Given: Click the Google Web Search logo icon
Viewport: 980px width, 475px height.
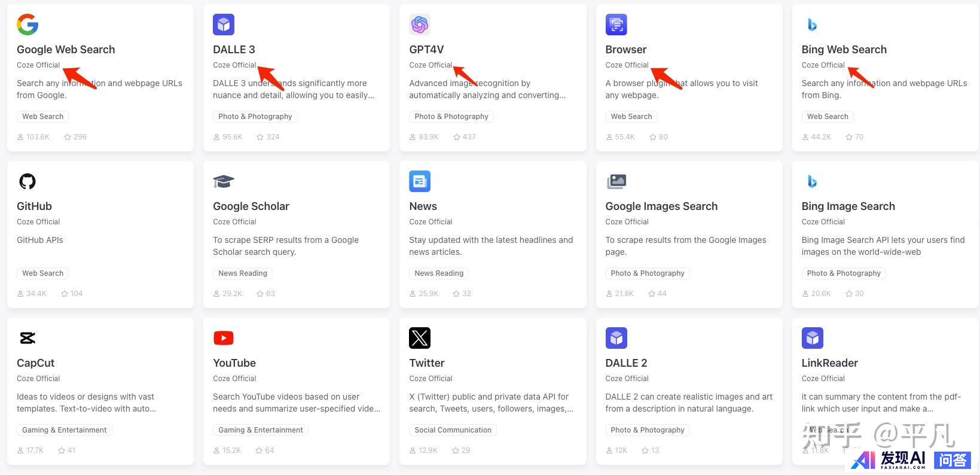Looking at the screenshot, I should [28, 25].
